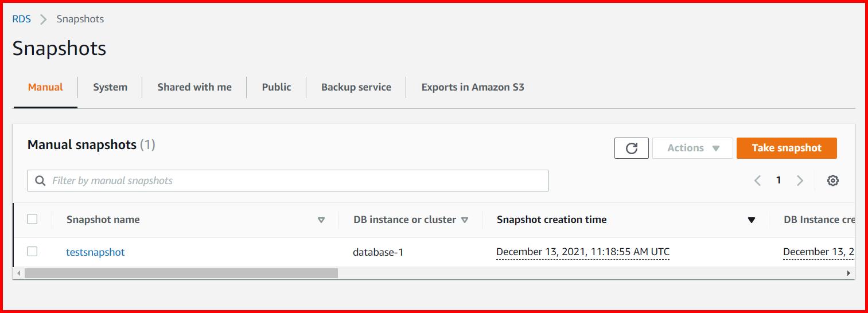This screenshot has height=313, width=868.
Task: Click the refresh snapshots icon button
Action: click(631, 148)
